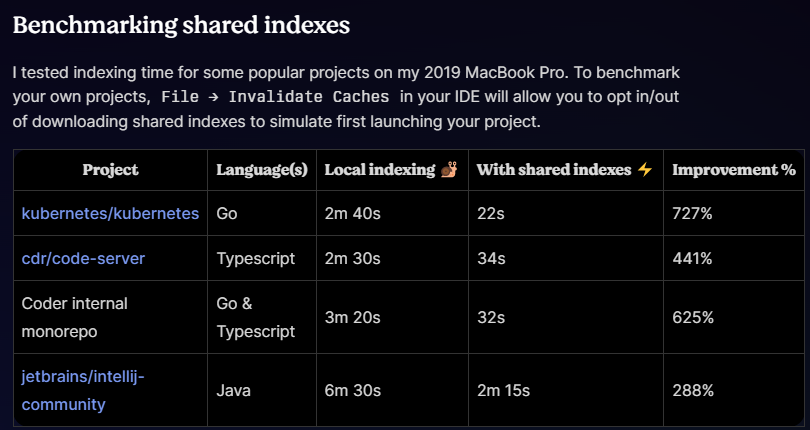This screenshot has height=430, width=810.
Task: Click the snail emoji in Local indexing header
Action: click(449, 170)
